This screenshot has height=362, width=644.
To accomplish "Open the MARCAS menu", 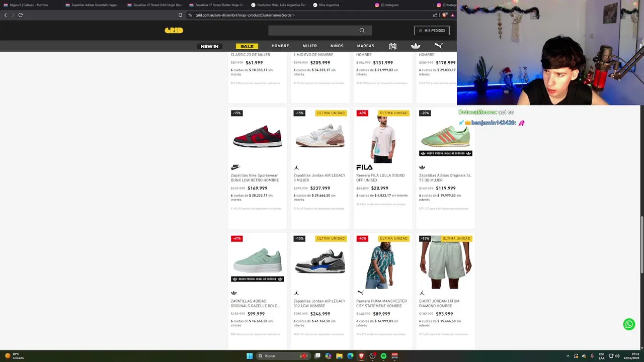I will click(366, 46).
